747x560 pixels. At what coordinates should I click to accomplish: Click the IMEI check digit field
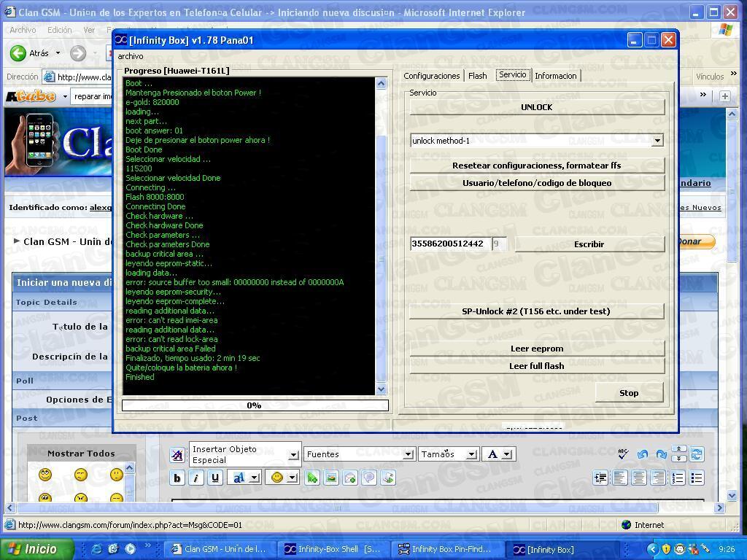(499, 244)
